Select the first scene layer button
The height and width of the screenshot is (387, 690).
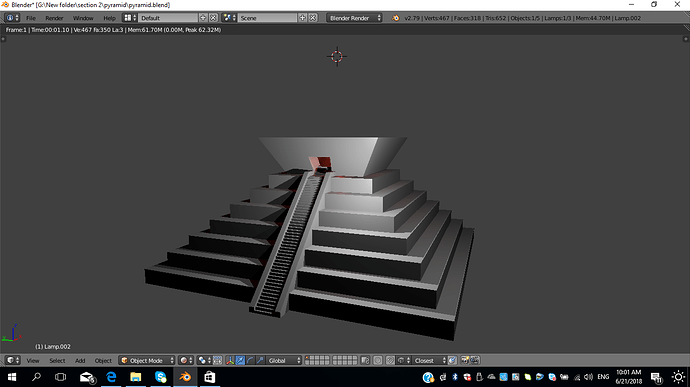(x=307, y=358)
